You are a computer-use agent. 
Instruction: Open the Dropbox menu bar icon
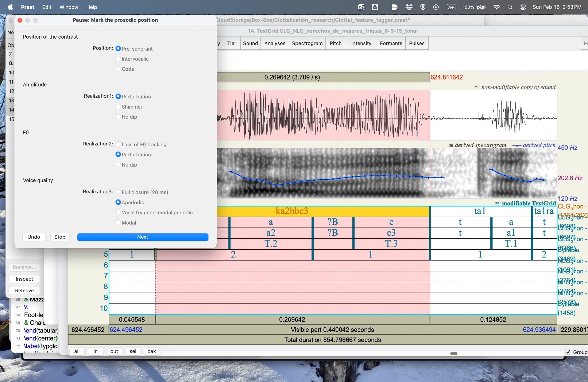[x=409, y=7]
